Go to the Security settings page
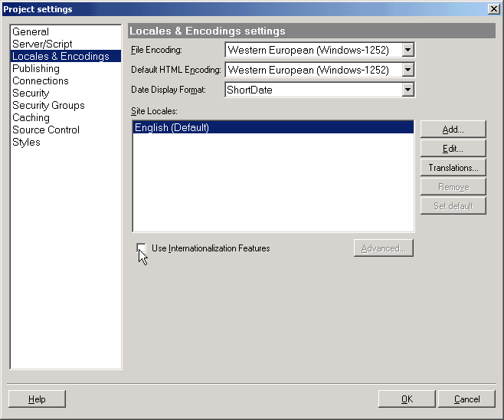This screenshot has width=504, height=420. pyautogui.click(x=31, y=94)
